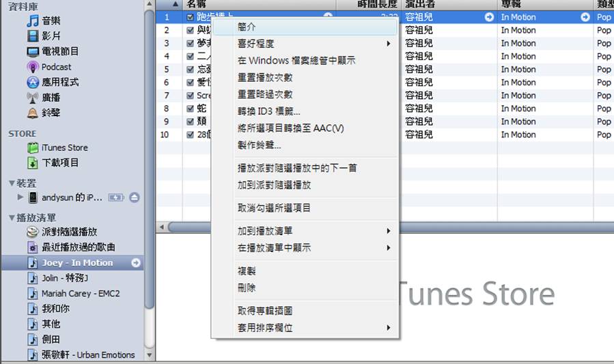Image resolution: width=614 pixels, height=364 pixels.
Task: Expand the andysun device tree arrow
Action: pyautogui.click(x=20, y=197)
